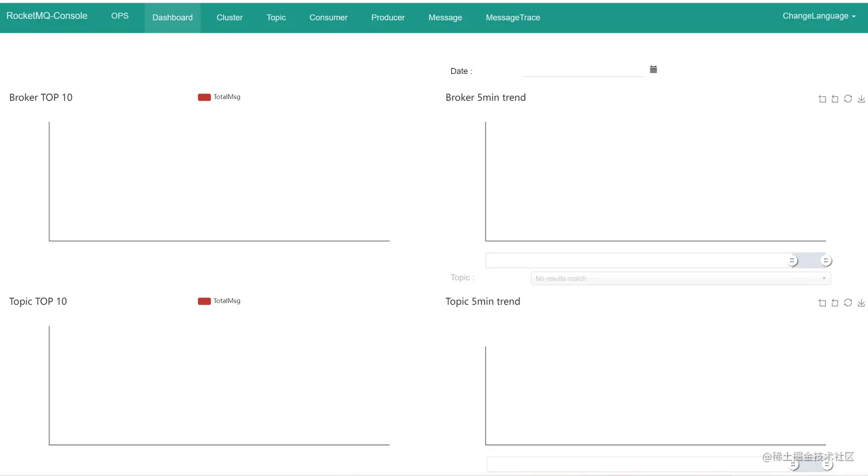Go to the Cluster tab
Screen dimensions: 868x476
(230, 18)
